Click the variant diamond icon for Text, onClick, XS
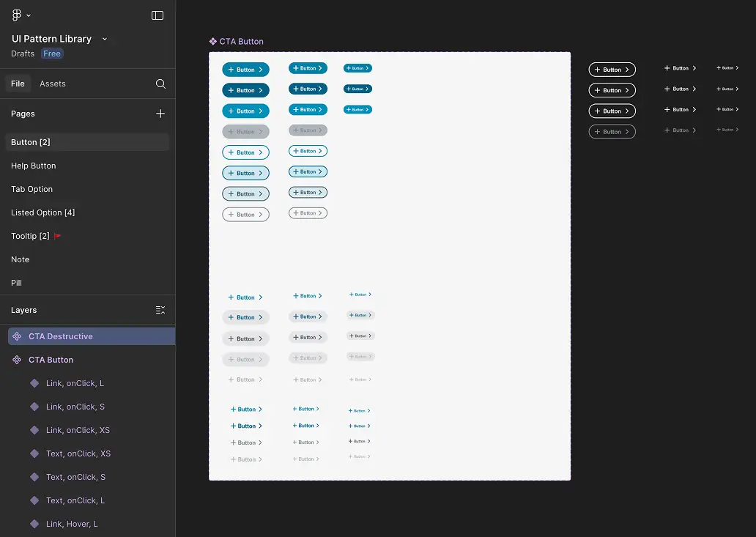756x537 pixels. coord(34,453)
